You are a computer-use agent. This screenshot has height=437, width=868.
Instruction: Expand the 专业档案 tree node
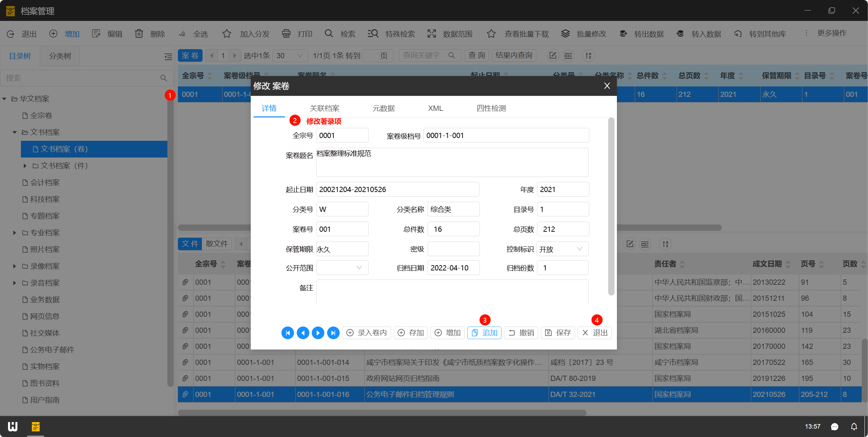[14, 232]
